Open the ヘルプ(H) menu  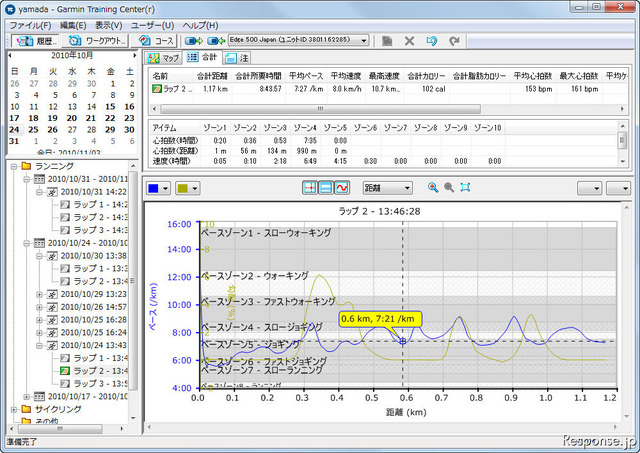[x=200, y=25]
